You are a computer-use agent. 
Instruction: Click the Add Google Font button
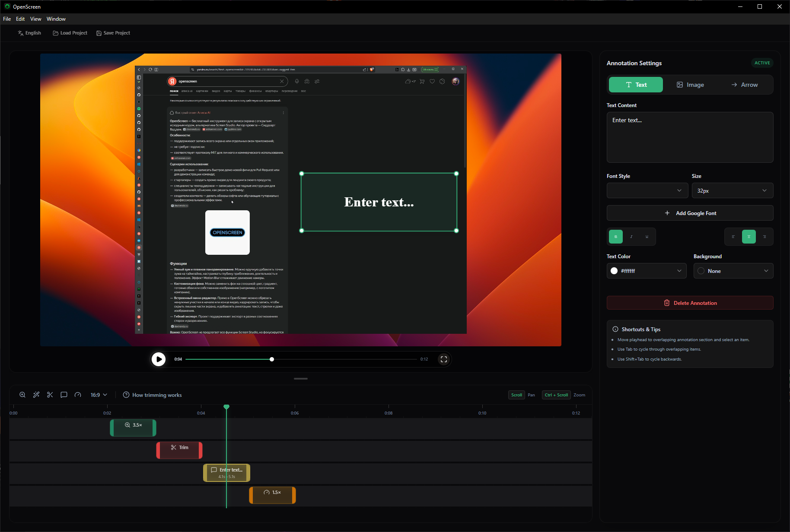(x=690, y=213)
